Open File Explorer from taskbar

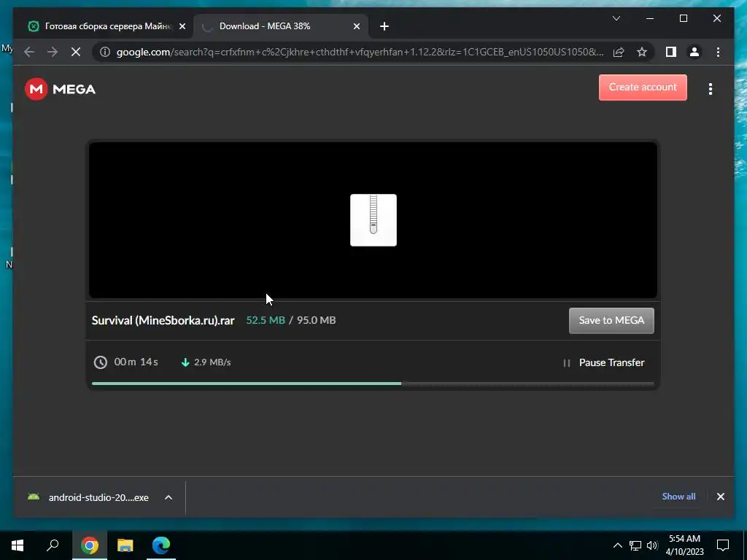click(x=125, y=545)
